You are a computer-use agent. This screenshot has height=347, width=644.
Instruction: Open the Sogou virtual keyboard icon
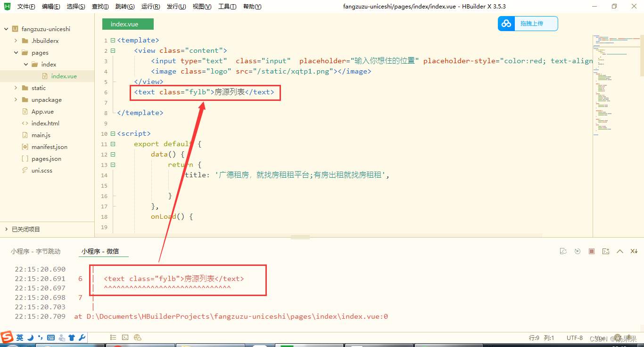pyautogui.click(x=50, y=338)
